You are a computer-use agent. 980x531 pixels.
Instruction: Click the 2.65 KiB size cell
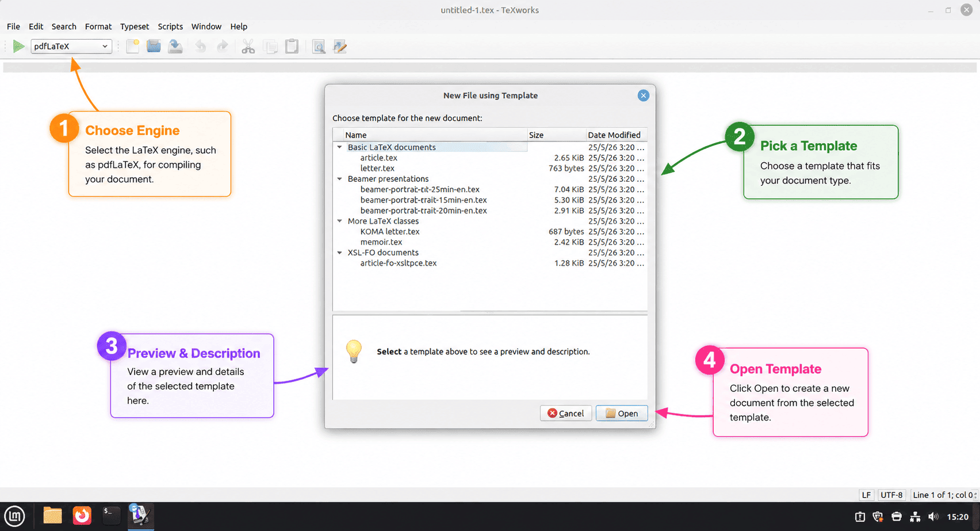point(569,158)
